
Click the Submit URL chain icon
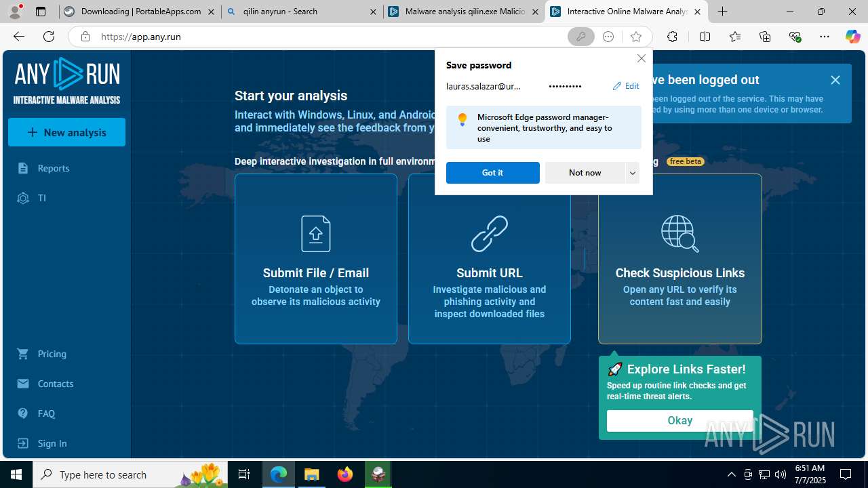(490, 233)
